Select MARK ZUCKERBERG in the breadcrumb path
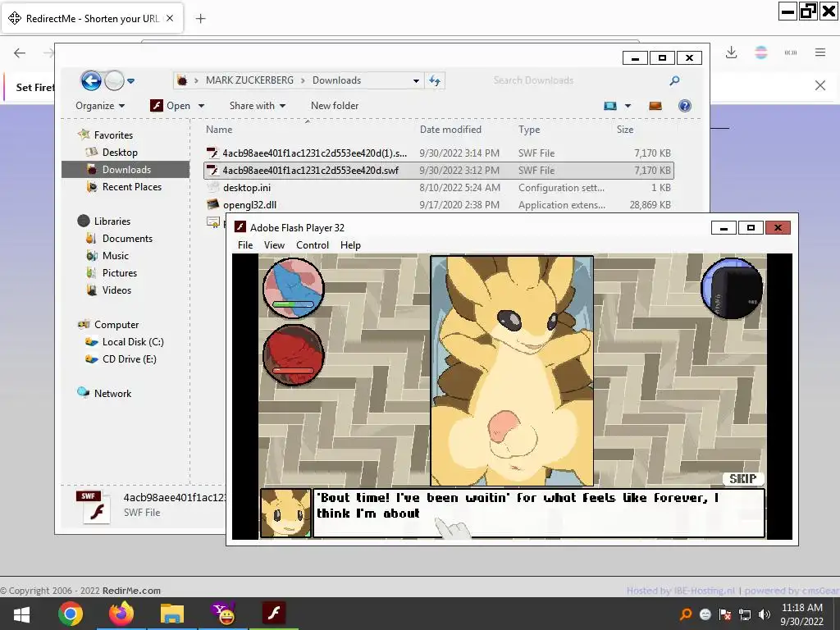The image size is (840, 630). (x=249, y=80)
